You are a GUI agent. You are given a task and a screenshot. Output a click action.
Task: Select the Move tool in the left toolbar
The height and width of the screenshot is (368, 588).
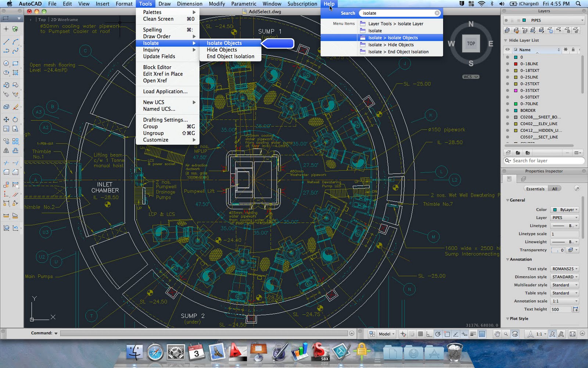[6, 118]
